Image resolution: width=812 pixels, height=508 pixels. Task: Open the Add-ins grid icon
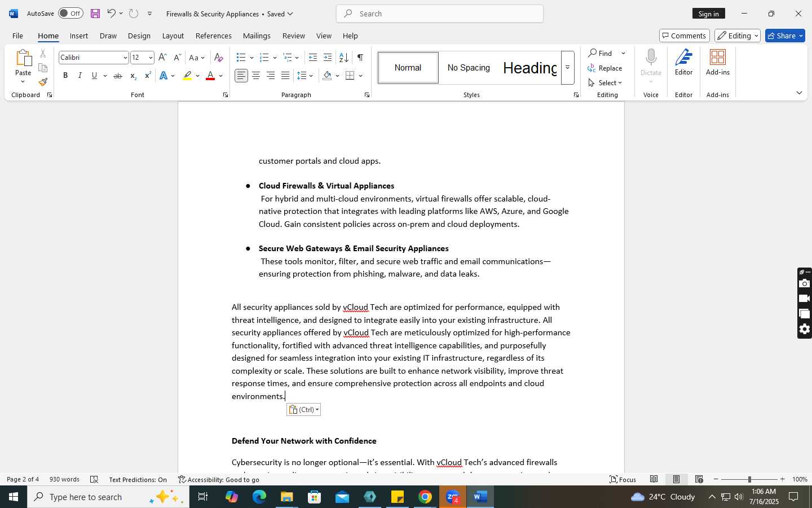(718, 58)
